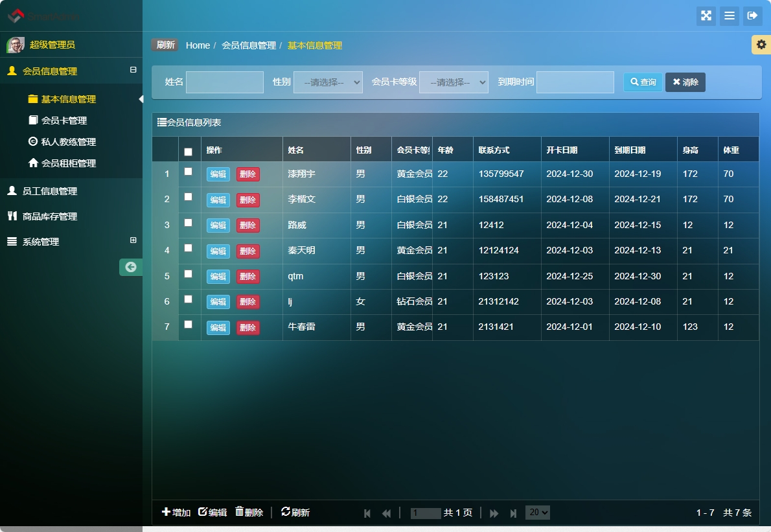This screenshot has height=532, width=771.
Task: Focus the 姓名 name search field
Action: point(225,82)
